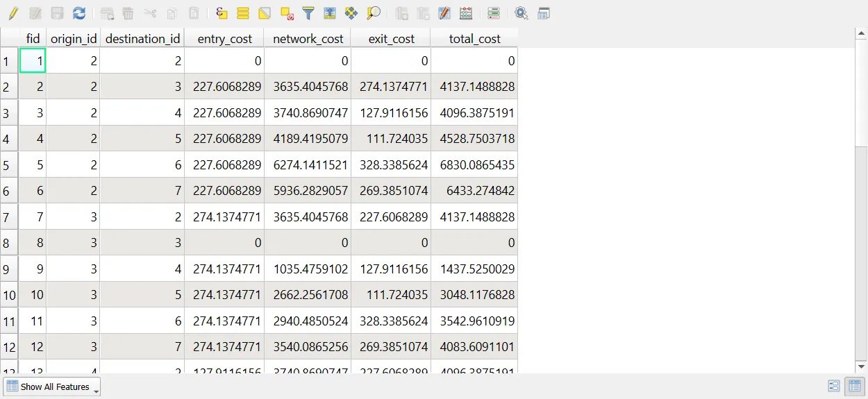Viewport: 868px width, 399px height.
Task: Sort by the destination_id column header
Action: 142,38
